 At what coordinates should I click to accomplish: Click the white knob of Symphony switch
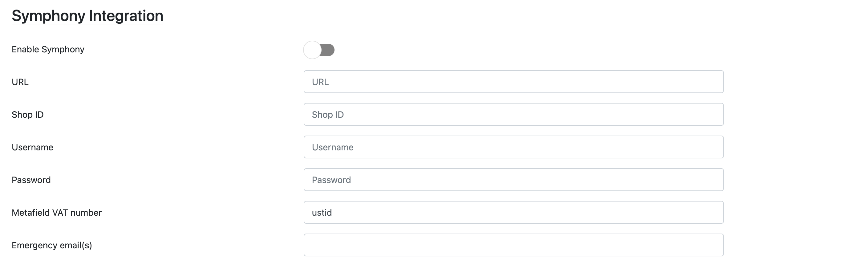click(312, 50)
